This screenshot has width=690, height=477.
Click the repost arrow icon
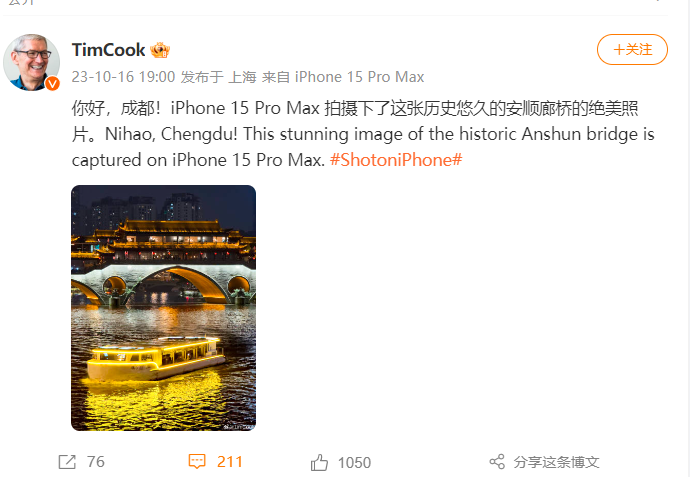[67, 462]
